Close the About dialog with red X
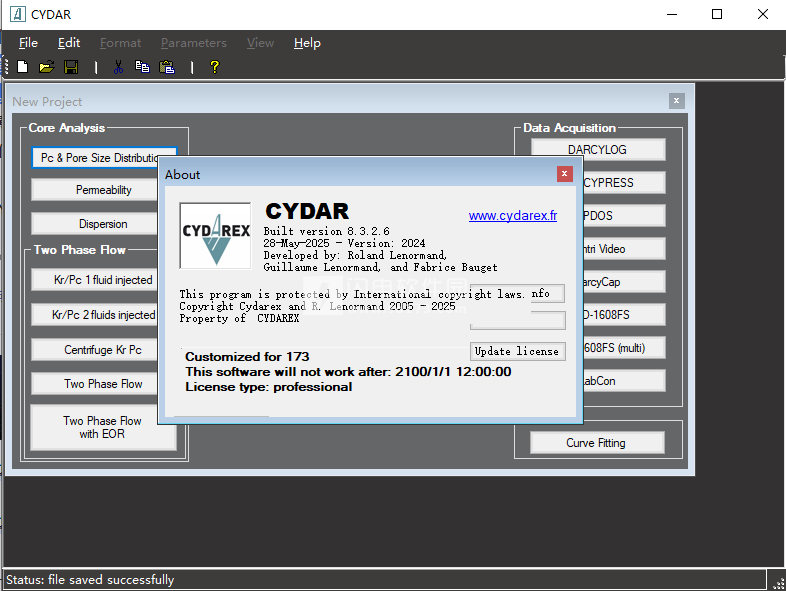Screen dimensions: 786x591 (x=564, y=173)
